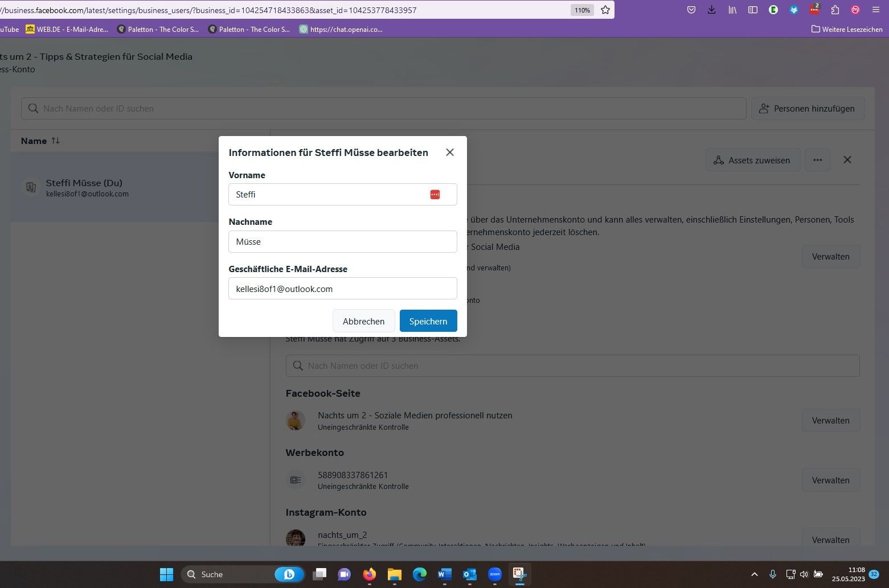
Task: Open the volume tray icon
Action: click(804, 574)
